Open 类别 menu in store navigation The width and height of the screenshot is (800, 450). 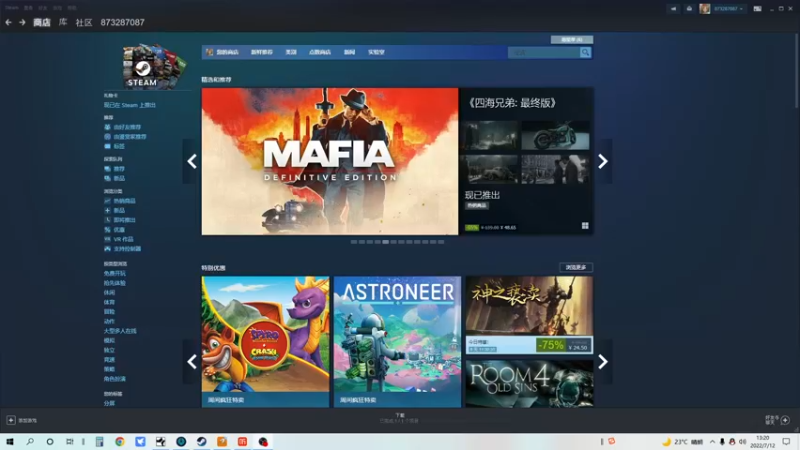coord(291,52)
